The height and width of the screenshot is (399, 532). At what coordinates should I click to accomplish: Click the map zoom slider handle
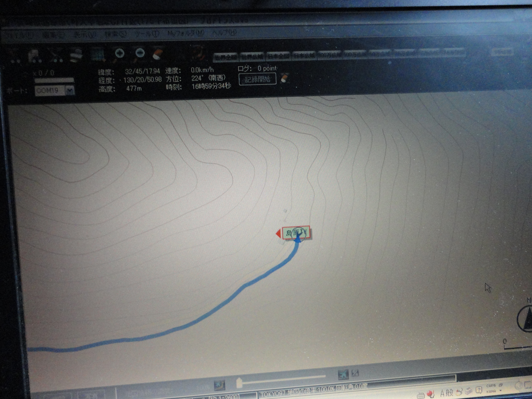[239, 383]
